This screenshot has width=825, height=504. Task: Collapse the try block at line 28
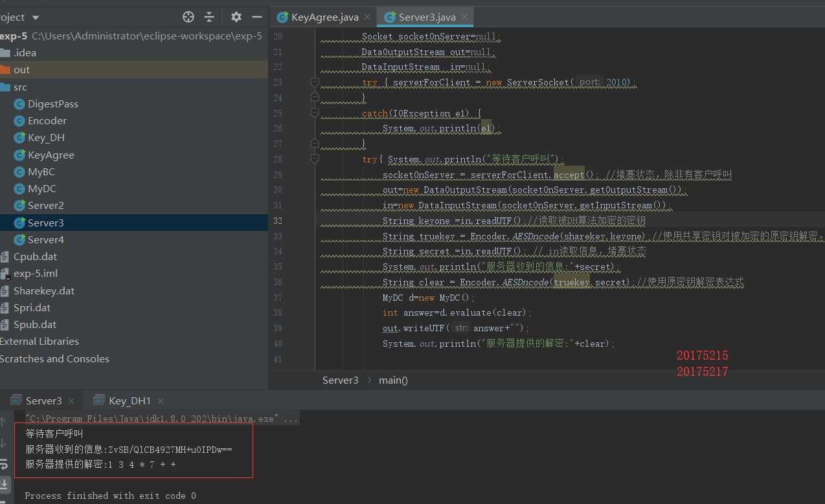click(x=315, y=159)
